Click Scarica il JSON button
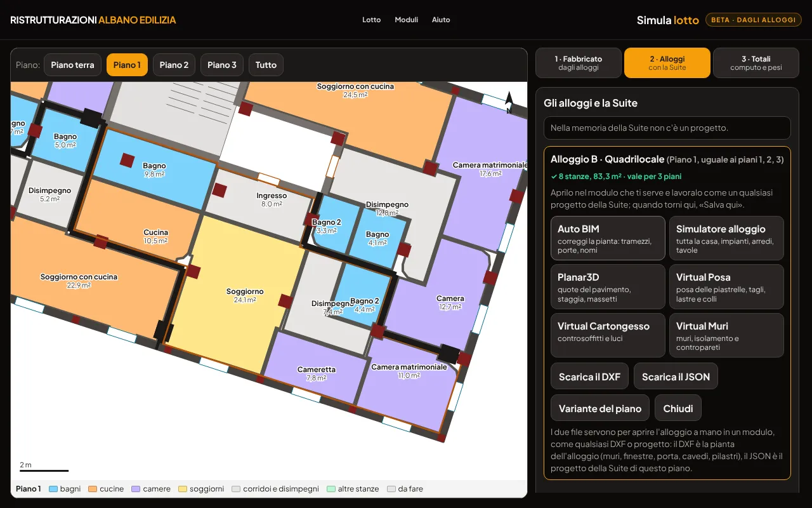This screenshot has height=508, width=812. 676,377
